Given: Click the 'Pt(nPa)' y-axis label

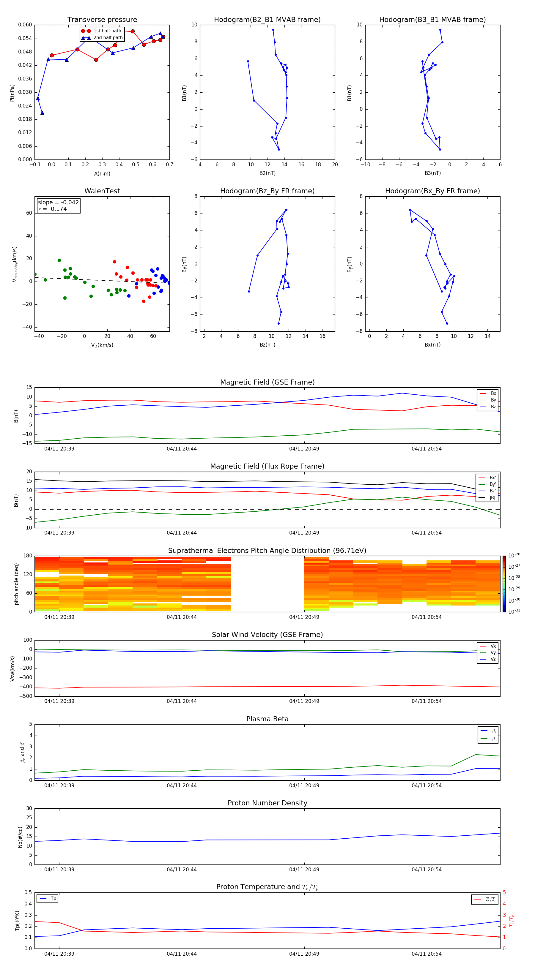Looking at the screenshot, I should [12, 92].
